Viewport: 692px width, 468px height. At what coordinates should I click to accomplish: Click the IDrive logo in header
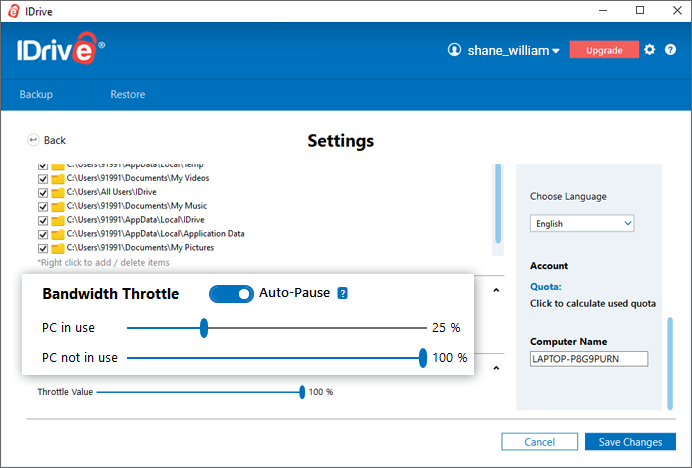58,48
